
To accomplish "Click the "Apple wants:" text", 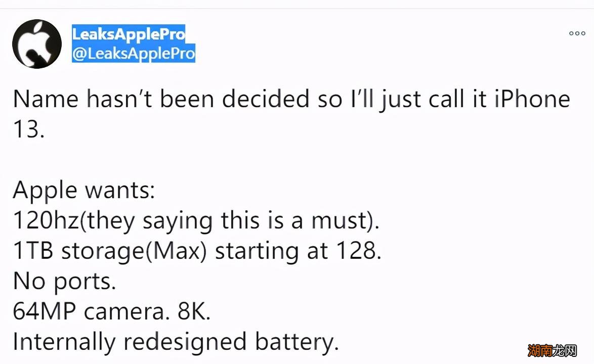I will pos(83,190).
